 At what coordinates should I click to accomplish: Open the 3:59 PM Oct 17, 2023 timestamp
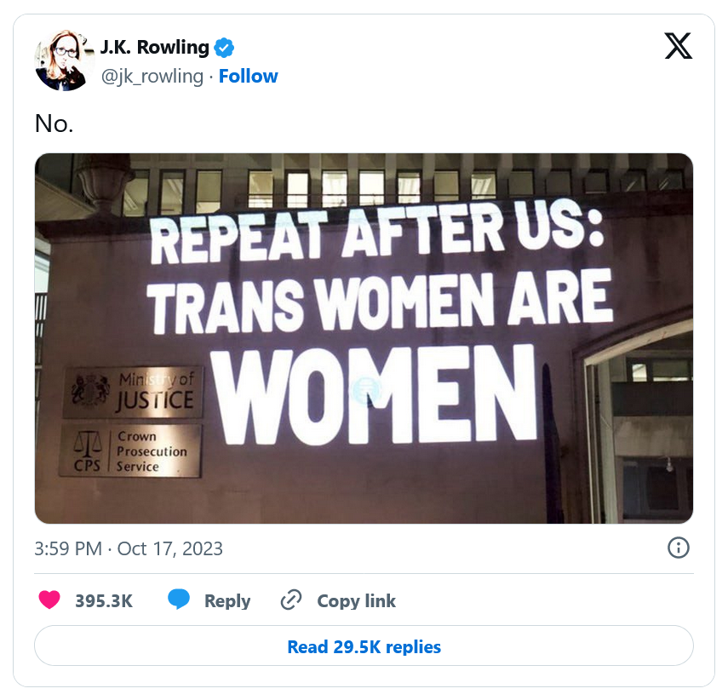[x=129, y=548]
